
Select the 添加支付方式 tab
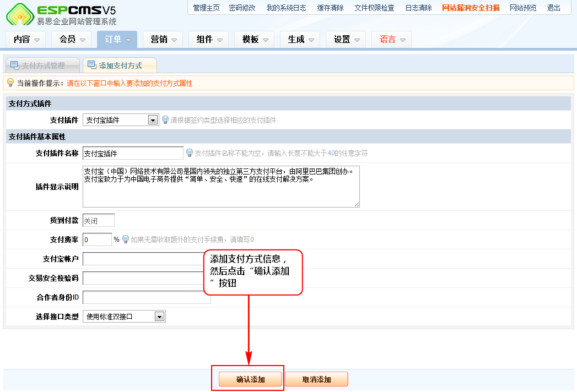(120, 66)
